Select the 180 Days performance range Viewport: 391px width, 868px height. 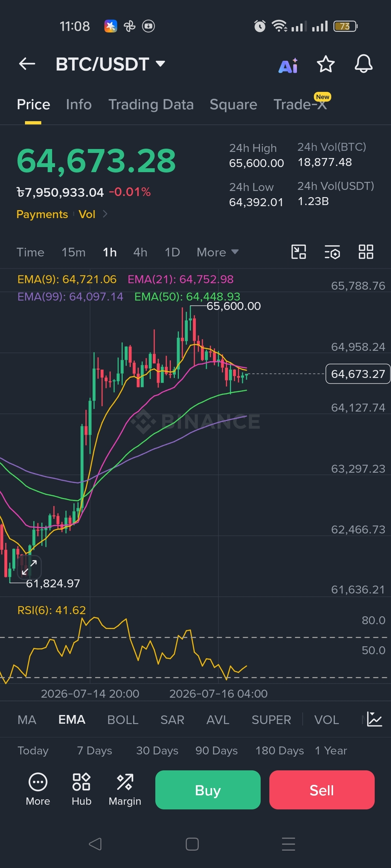point(279,751)
